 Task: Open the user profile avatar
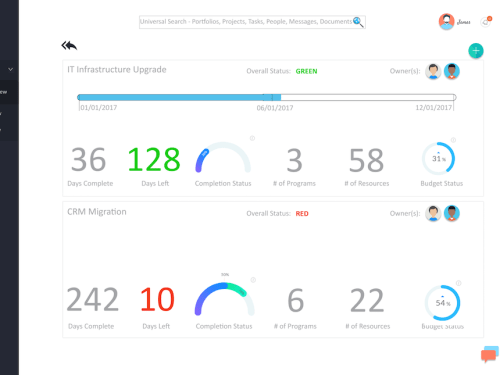click(446, 22)
